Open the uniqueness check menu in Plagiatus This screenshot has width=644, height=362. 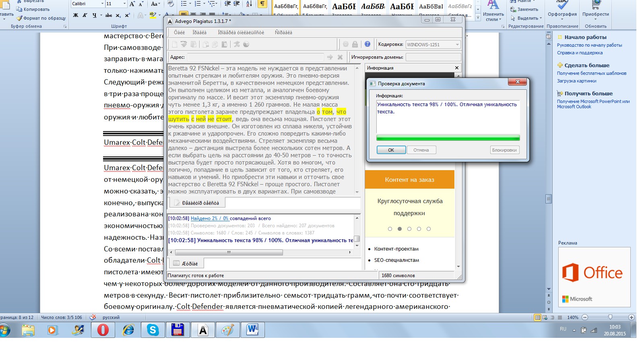pyautogui.click(x=241, y=33)
